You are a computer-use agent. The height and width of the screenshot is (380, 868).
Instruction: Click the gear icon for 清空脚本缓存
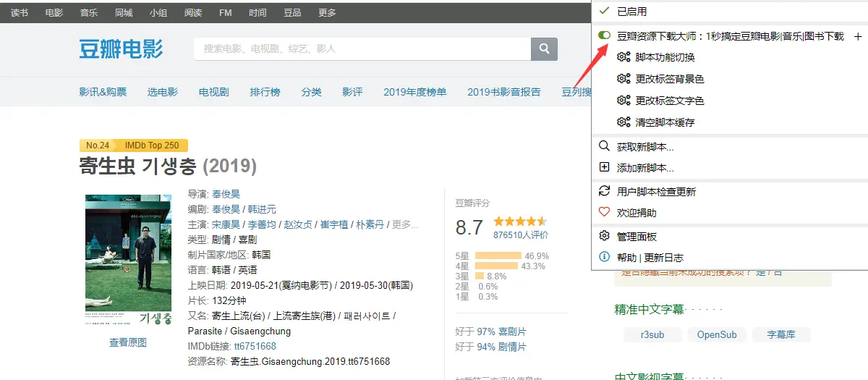pos(624,122)
